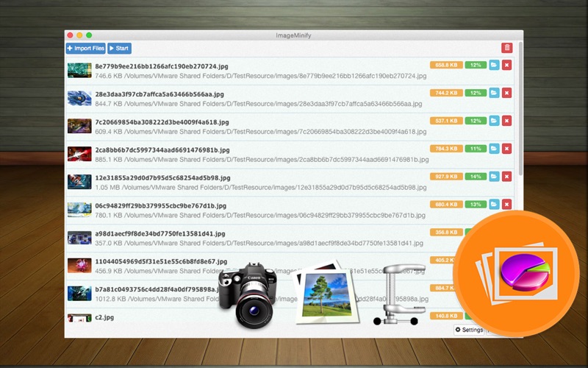Click the 658.8 KB size badge
This screenshot has width=588, height=368.
pos(446,65)
